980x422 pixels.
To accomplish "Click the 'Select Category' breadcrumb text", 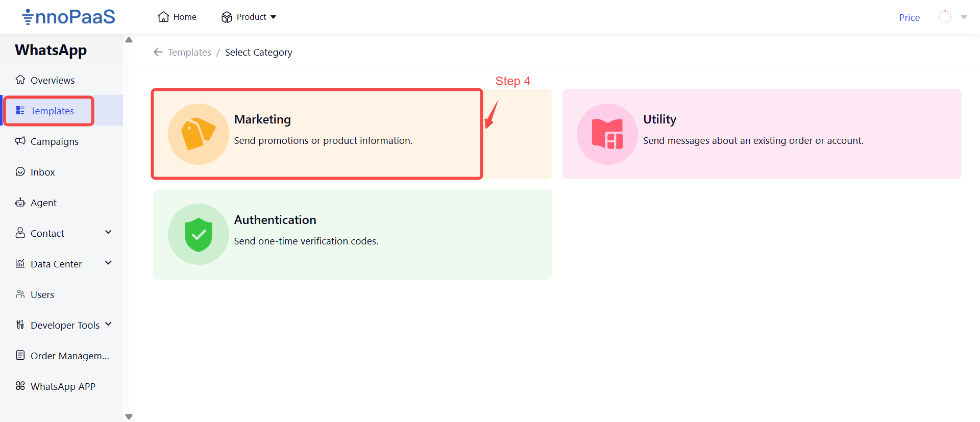I will 259,53.
